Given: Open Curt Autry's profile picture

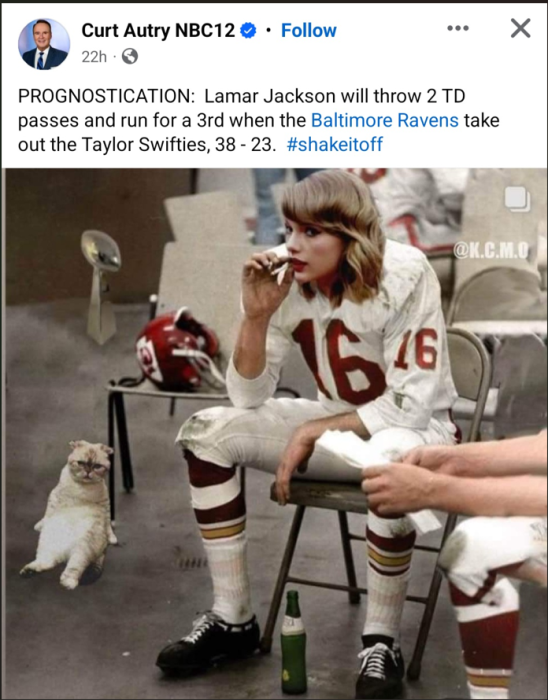Looking at the screenshot, I should (x=44, y=44).
